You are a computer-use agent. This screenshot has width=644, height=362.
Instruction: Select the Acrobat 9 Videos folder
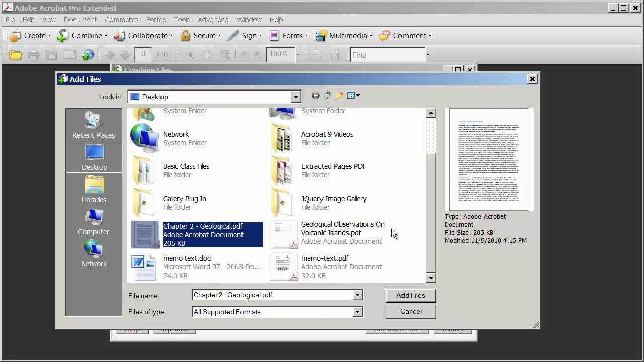coord(312,138)
